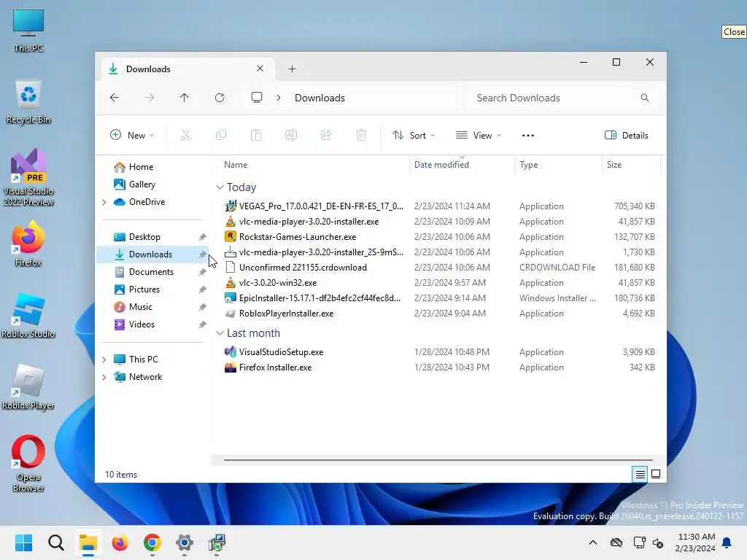The height and width of the screenshot is (560, 747).
Task: Go back with the back arrow
Action: point(115,98)
